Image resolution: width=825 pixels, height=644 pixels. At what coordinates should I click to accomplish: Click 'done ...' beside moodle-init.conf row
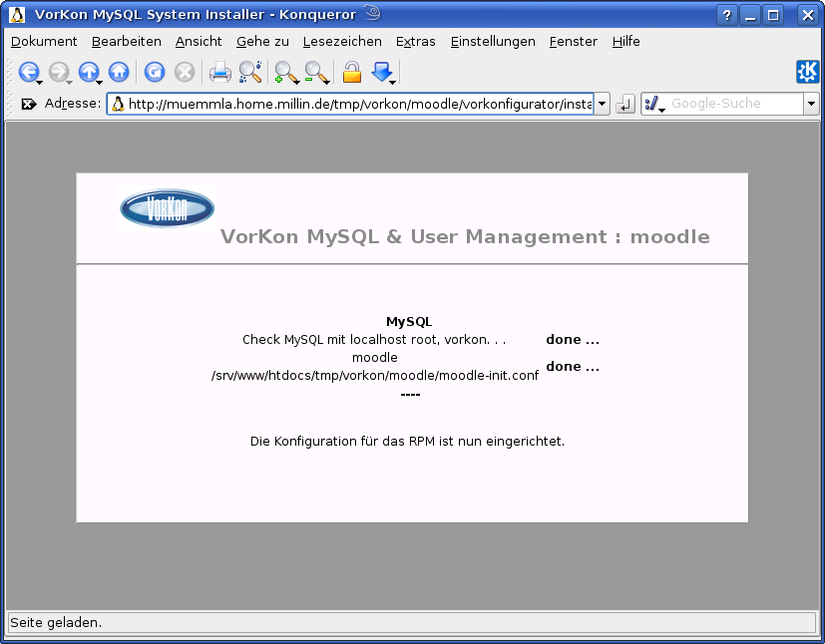573,367
